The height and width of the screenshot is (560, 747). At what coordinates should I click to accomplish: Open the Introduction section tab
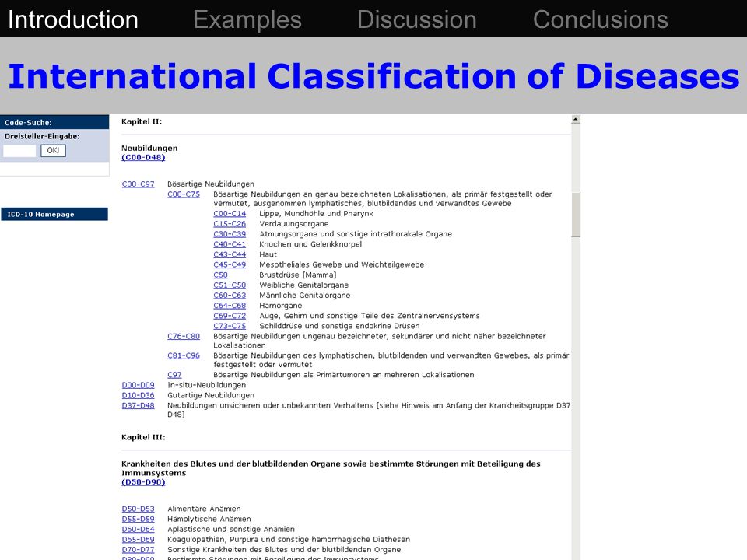73,19
